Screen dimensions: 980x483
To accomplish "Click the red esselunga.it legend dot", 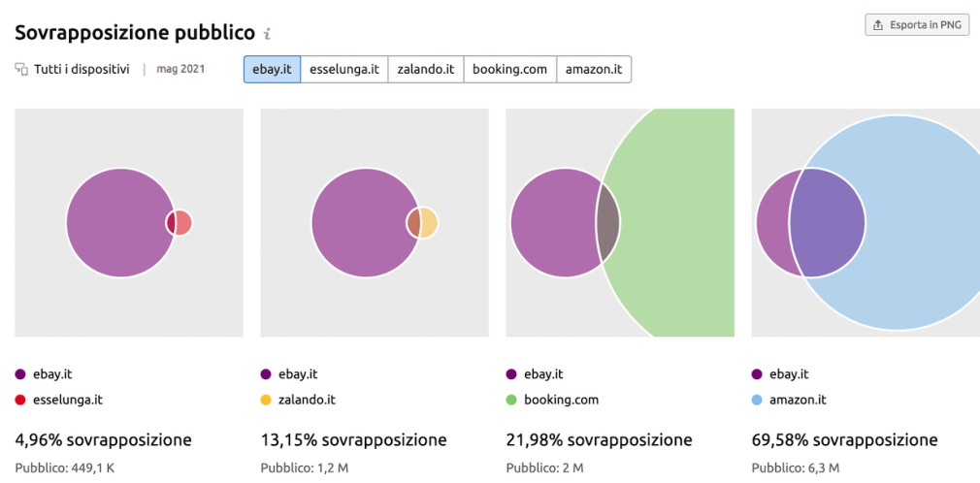I will tap(20, 400).
